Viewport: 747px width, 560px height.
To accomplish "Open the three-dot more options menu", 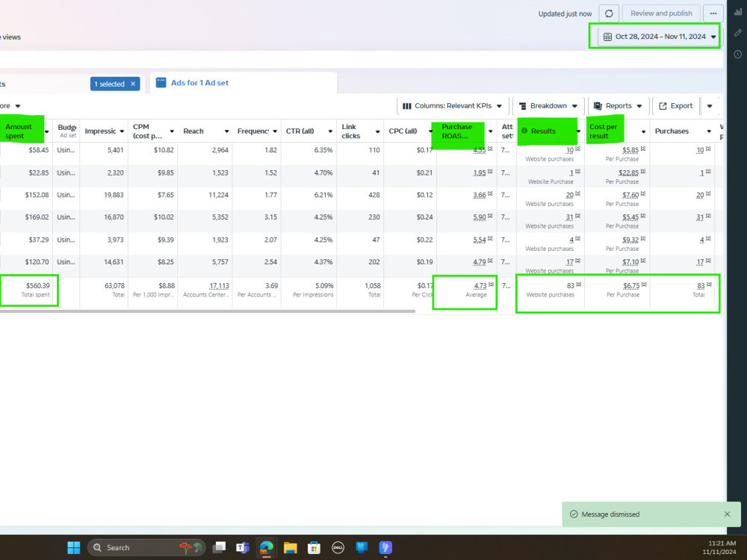I will (x=713, y=13).
